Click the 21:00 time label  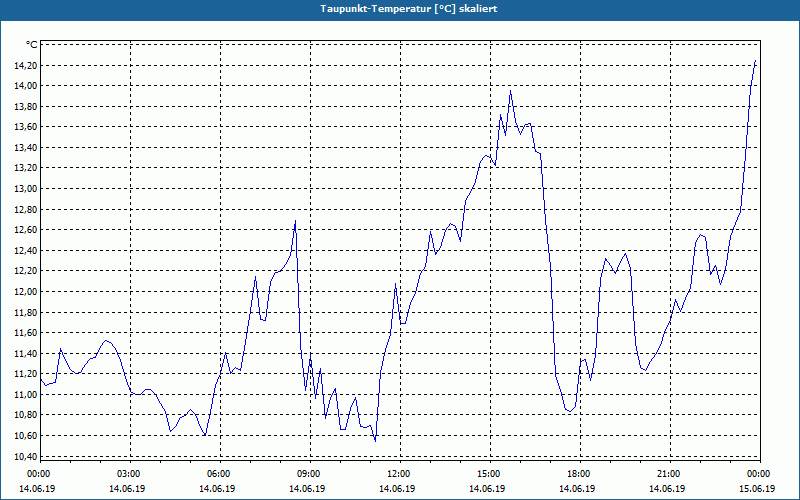pyautogui.click(x=670, y=474)
